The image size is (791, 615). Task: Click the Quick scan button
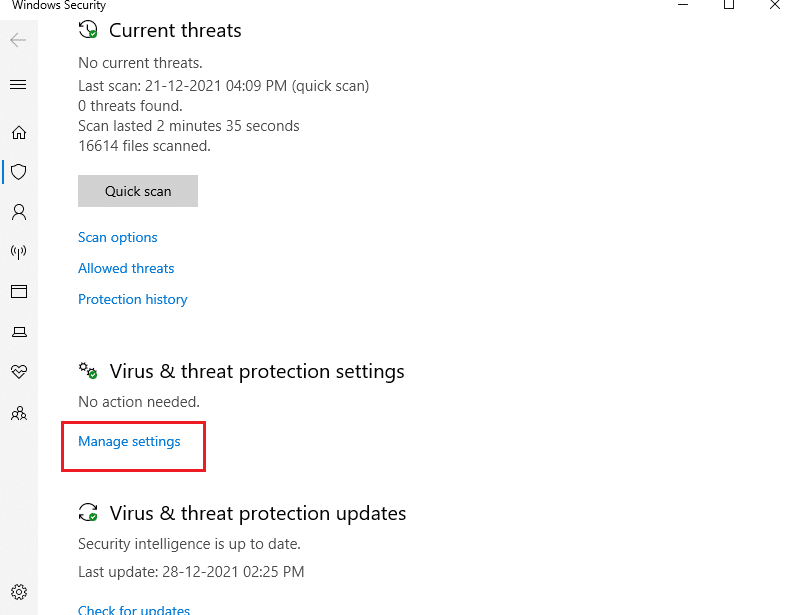138,191
